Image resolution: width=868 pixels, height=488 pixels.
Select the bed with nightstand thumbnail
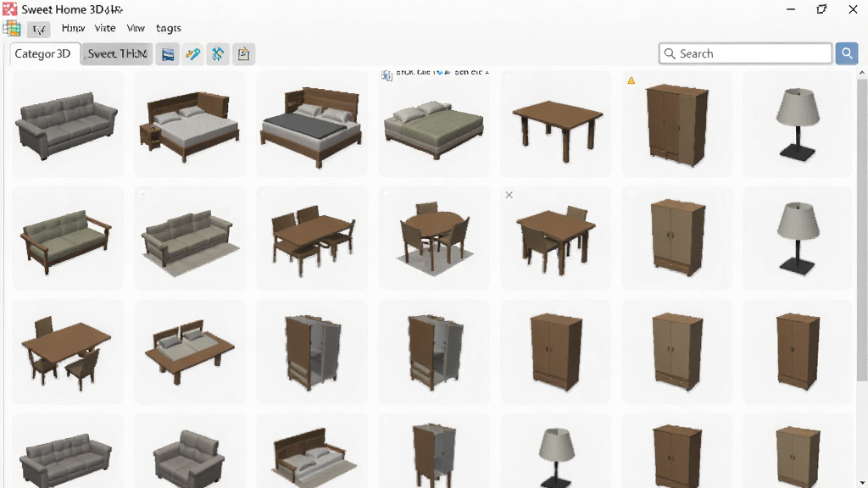[x=190, y=124]
